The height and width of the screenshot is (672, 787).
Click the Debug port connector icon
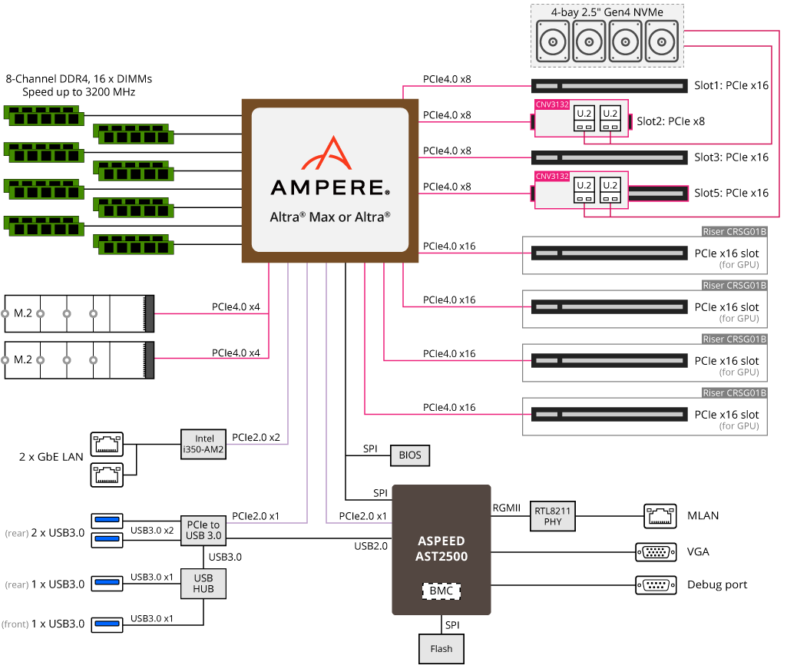656,585
